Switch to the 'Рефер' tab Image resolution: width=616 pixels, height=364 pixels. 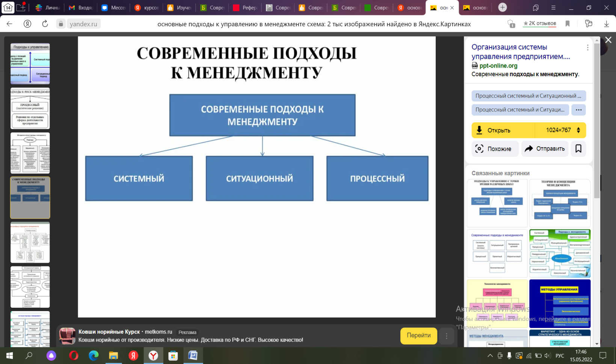click(245, 8)
